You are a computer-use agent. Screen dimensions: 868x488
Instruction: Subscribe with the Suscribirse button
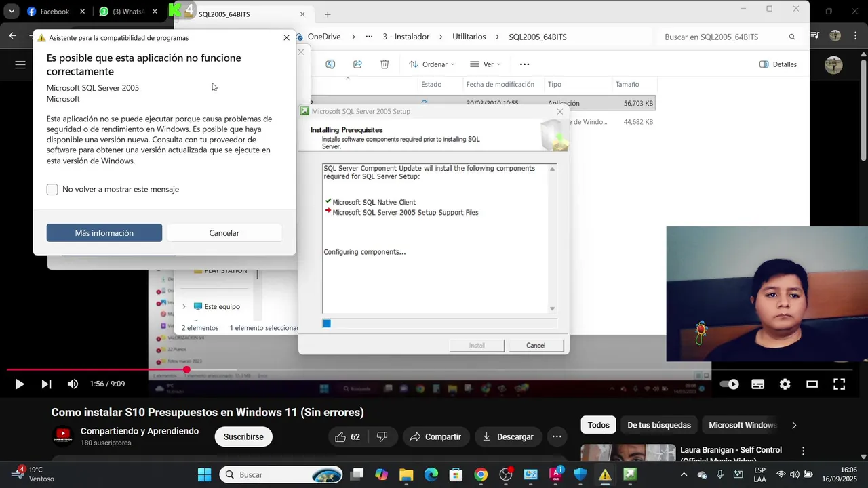(243, 436)
